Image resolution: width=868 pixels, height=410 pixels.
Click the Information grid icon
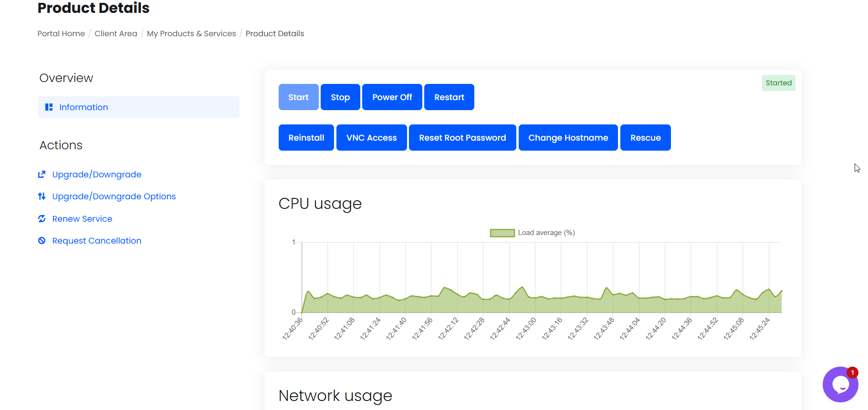pyautogui.click(x=49, y=107)
